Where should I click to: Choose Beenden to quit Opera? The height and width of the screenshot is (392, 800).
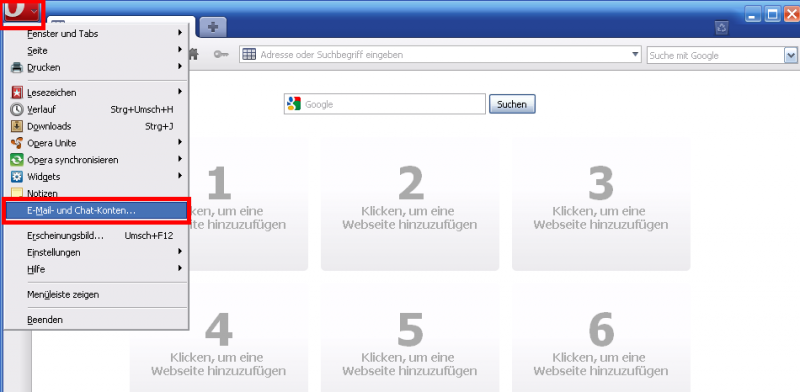[96, 320]
